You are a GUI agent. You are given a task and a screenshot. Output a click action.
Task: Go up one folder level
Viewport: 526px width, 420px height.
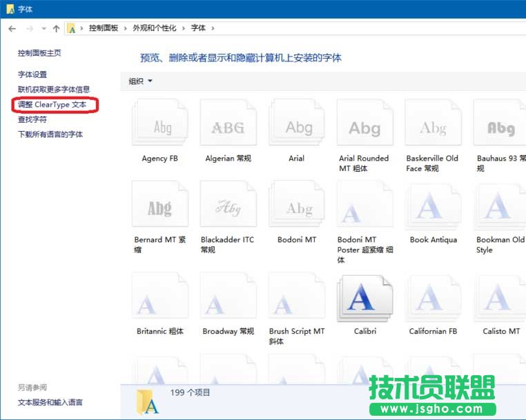57,29
